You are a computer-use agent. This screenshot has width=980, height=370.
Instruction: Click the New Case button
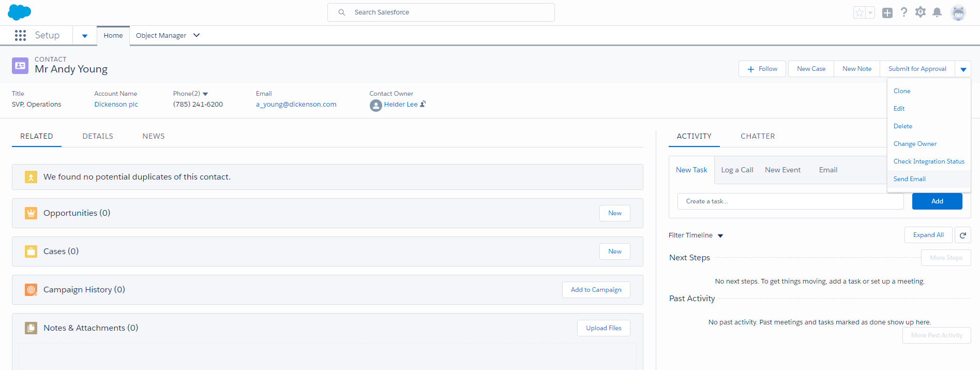pos(811,69)
